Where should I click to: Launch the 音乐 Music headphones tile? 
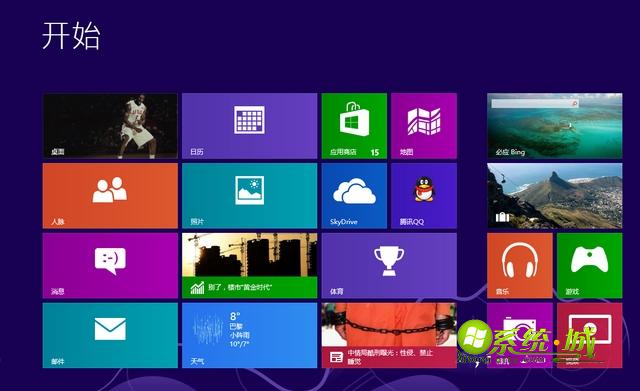coord(520,266)
